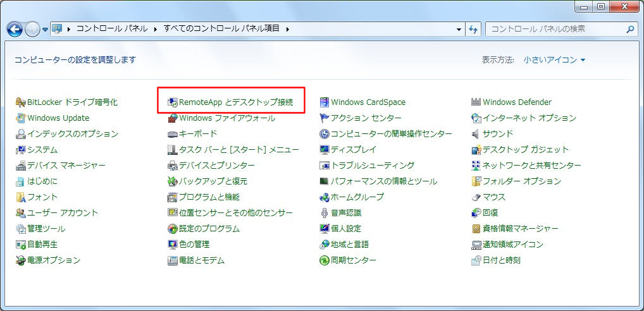Open the ユーザー アカウント icon
The image size is (644, 311).
point(20,213)
